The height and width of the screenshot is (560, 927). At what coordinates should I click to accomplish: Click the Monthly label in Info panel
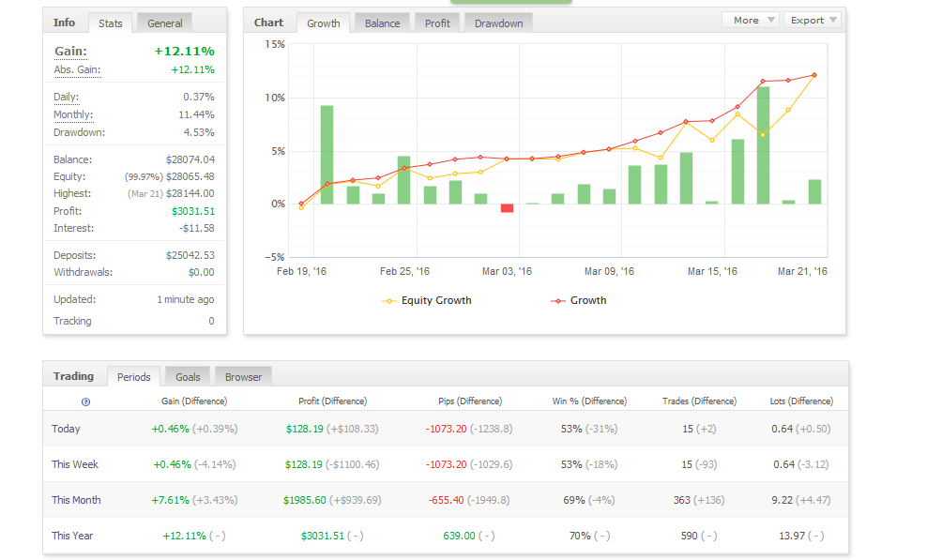point(73,114)
